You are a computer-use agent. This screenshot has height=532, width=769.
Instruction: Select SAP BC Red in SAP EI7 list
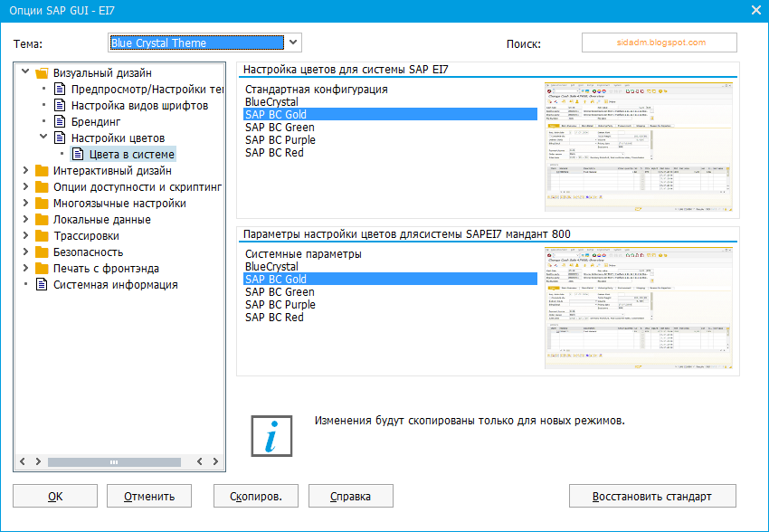coord(274,153)
